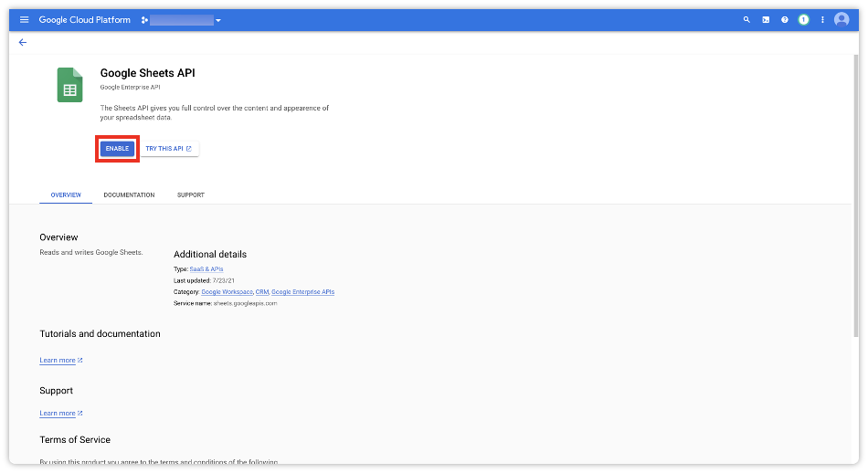Open the CRM category link
Image resolution: width=868 pixels, height=473 pixels.
(262, 292)
